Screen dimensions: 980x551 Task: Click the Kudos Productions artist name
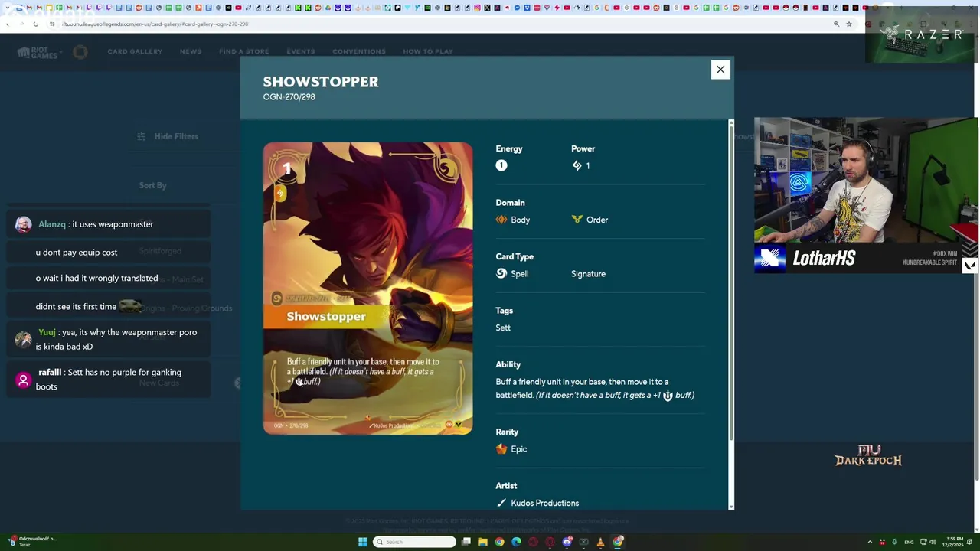click(544, 503)
